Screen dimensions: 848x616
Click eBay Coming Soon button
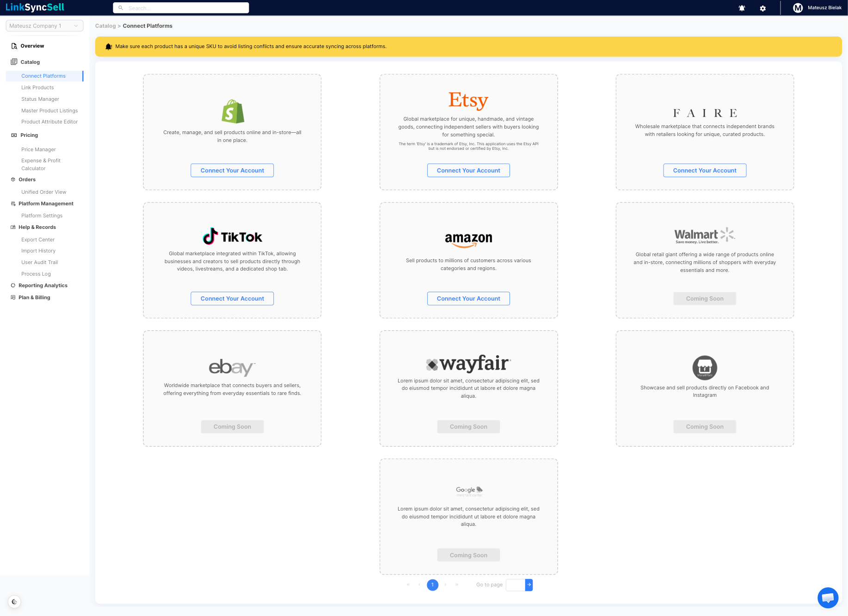[232, 426]
